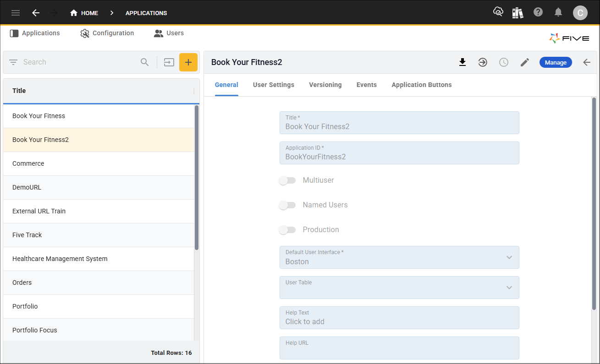Click the clock history icon

coord(504,62)
